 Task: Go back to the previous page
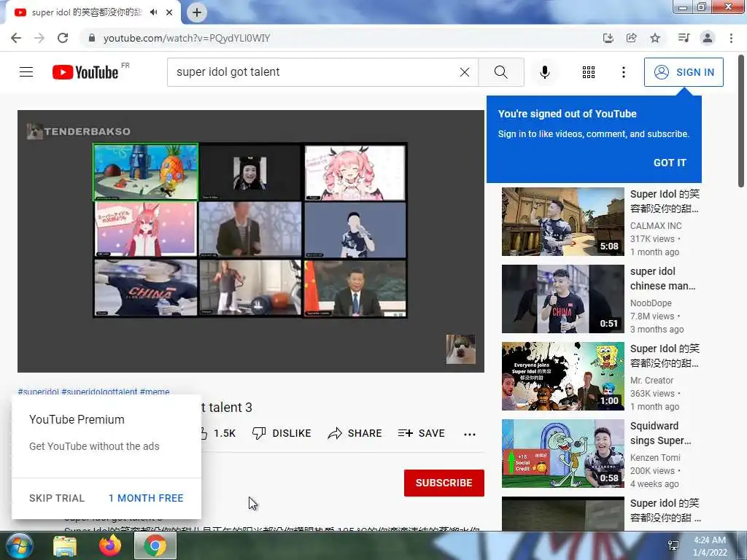16,38
